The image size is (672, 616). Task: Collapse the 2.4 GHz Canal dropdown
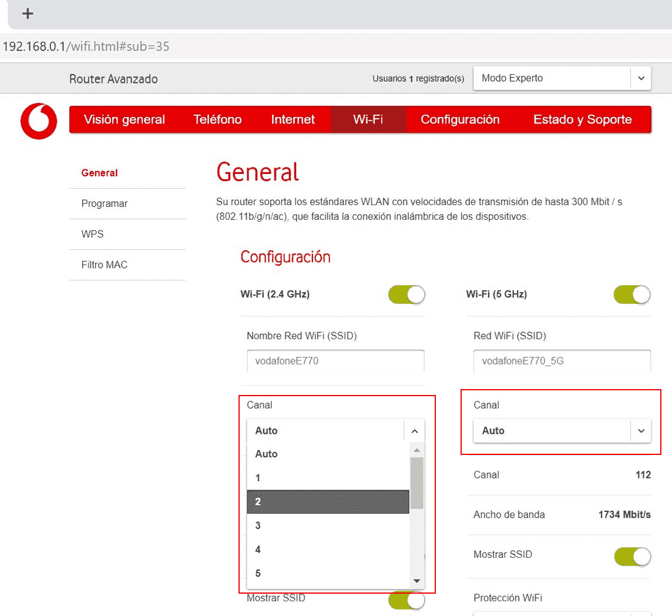[x=414, y=431]
